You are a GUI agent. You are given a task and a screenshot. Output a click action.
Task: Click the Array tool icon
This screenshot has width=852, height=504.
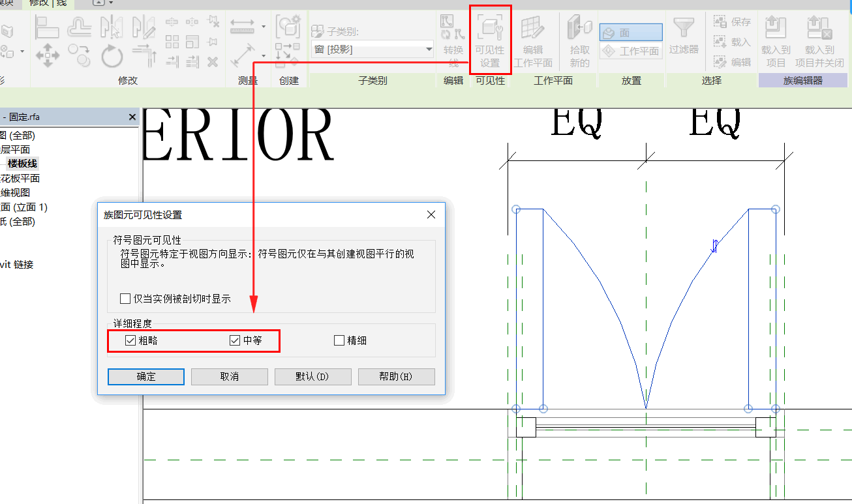point(172,42)
